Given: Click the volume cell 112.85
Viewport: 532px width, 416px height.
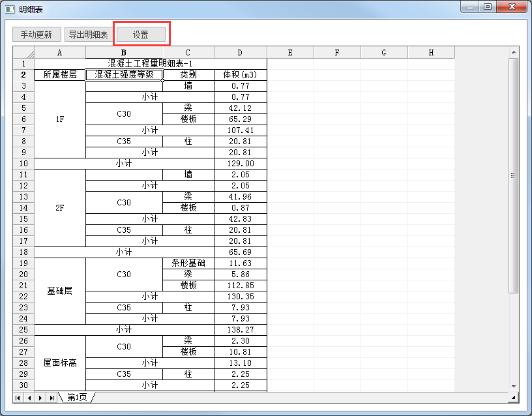Looking at the screenshot, I should [x=241, y=286].
